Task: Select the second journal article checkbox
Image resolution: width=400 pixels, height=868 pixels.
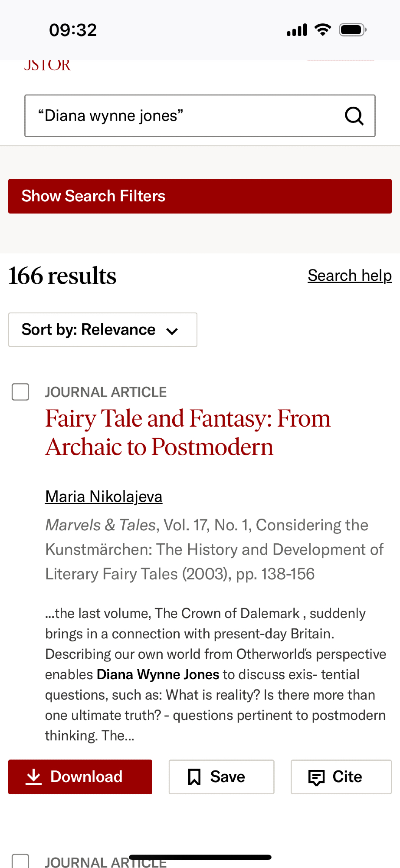Action: 20,861
